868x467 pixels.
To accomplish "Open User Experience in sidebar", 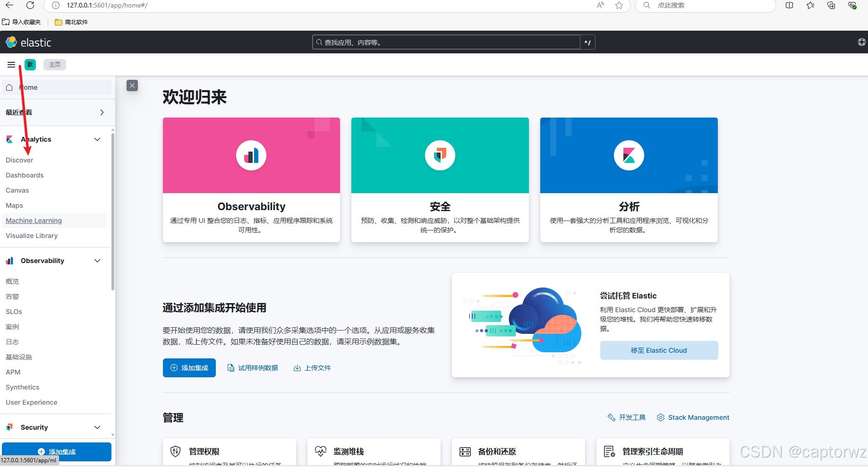I will coord(32,402).
